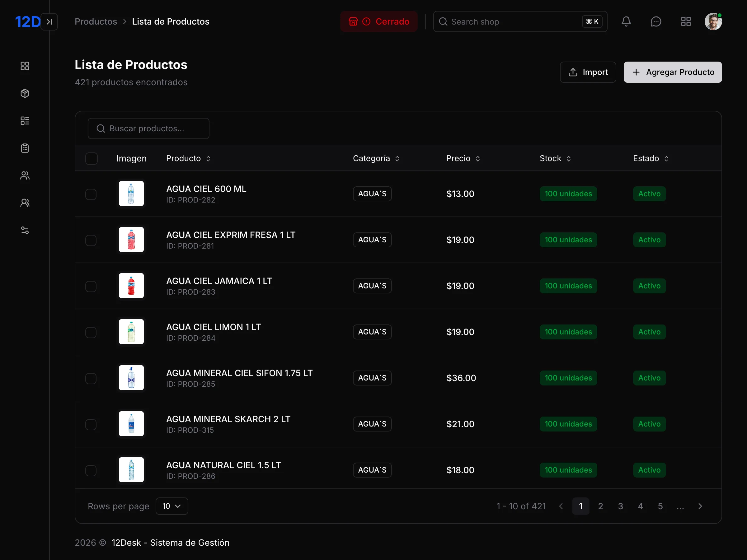Image resolution: width=747 pixels, height=560 pixels.
Task: Click inside the Buscar productos search field
Action: coord(148,128)
